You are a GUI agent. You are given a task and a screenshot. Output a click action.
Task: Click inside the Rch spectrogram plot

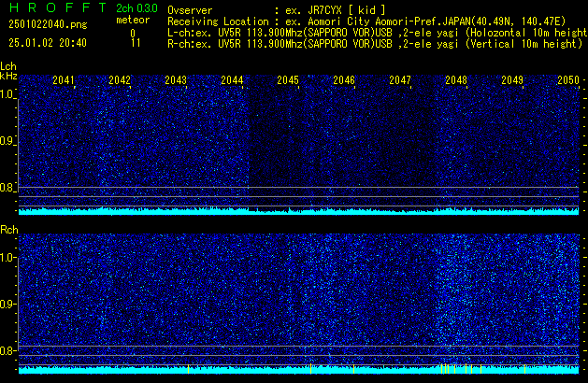[x=298, y=304]
